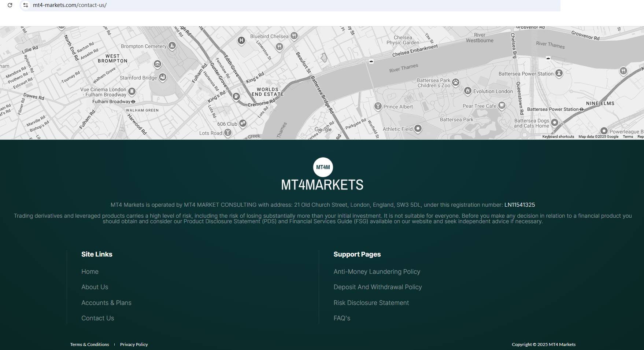Viewport: 644px width, 350px height.
Task: Open the site information icon beside the URL
Action: 26,5
